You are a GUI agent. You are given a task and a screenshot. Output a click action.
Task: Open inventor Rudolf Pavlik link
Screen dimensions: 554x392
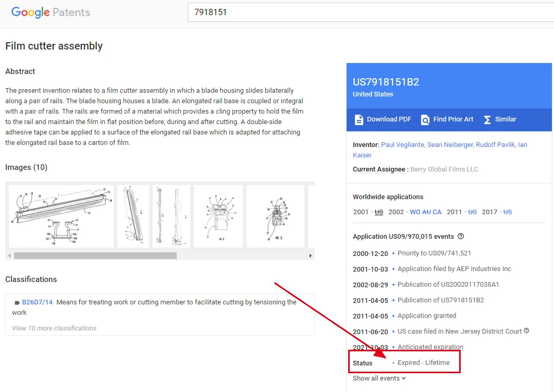tap(495, 144)
